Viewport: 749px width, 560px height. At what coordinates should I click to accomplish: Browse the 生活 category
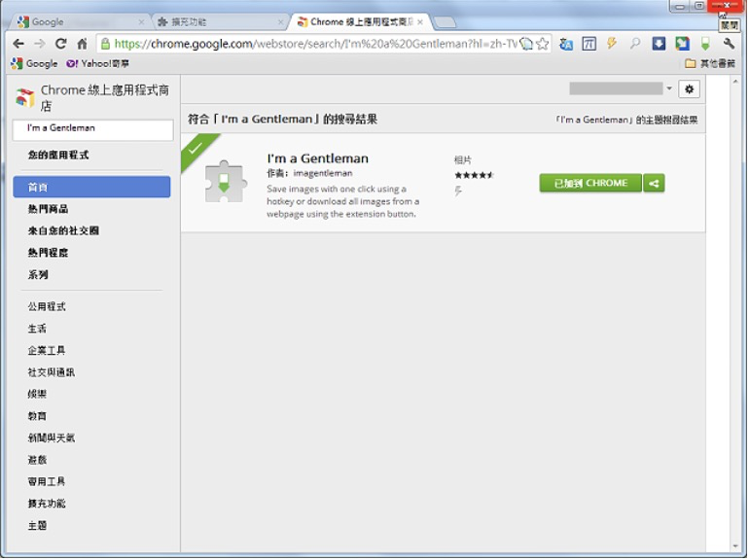(x=37, y=329)
